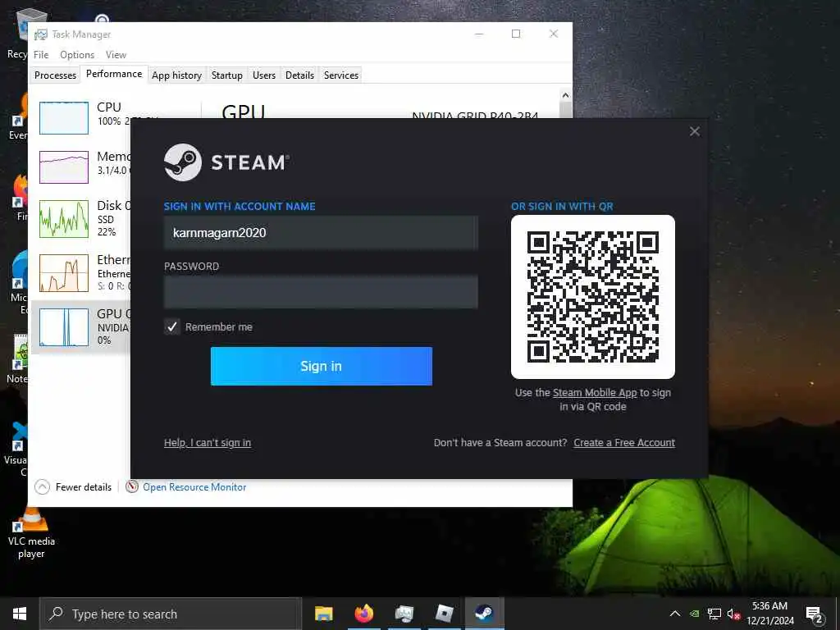Click the Resource Monitor gauge icon
Viewport: 840px width, 630px height.
click(132, 486)
